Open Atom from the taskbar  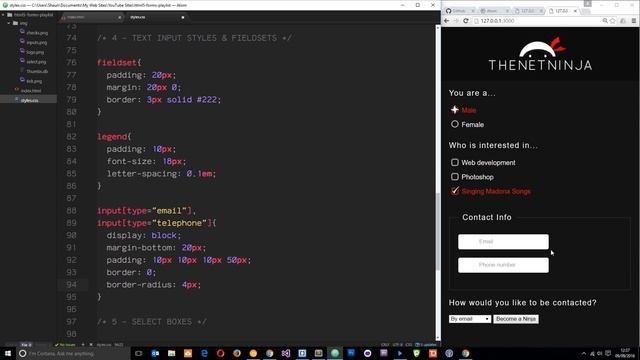click(335, 353)
